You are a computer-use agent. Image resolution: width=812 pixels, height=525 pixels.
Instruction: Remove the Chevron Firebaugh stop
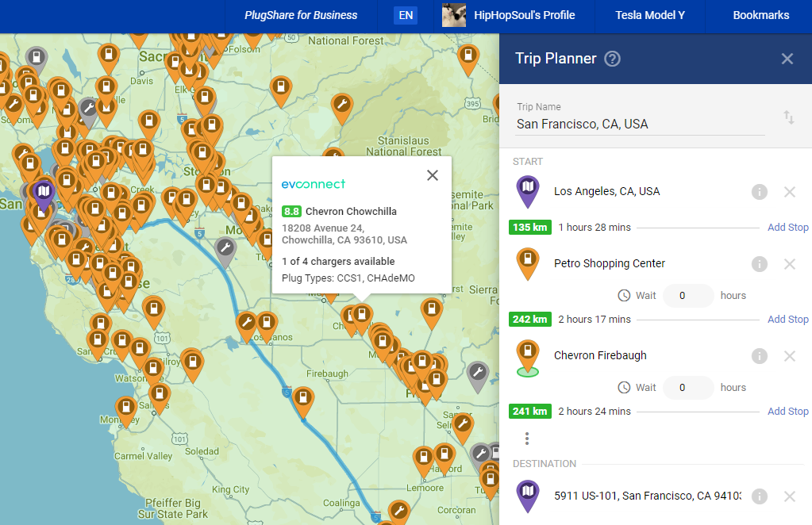point(789,356)
